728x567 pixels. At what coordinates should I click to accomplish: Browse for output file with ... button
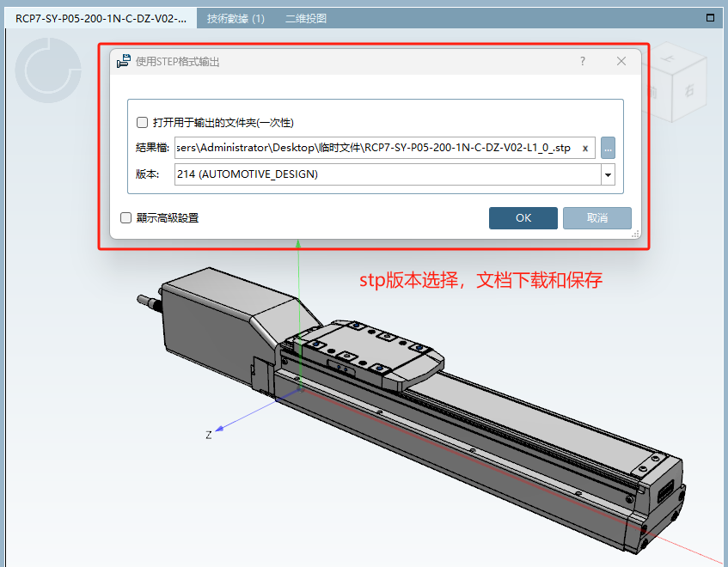[608, 148]
